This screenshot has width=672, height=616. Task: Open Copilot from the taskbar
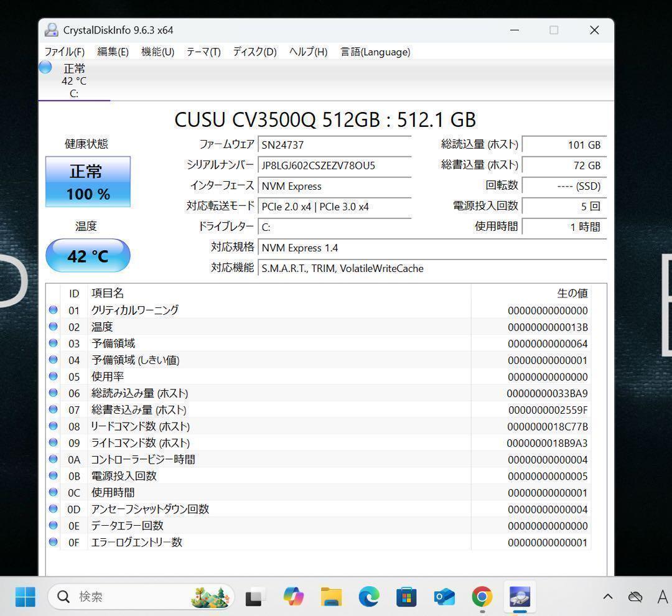[294, 596]
